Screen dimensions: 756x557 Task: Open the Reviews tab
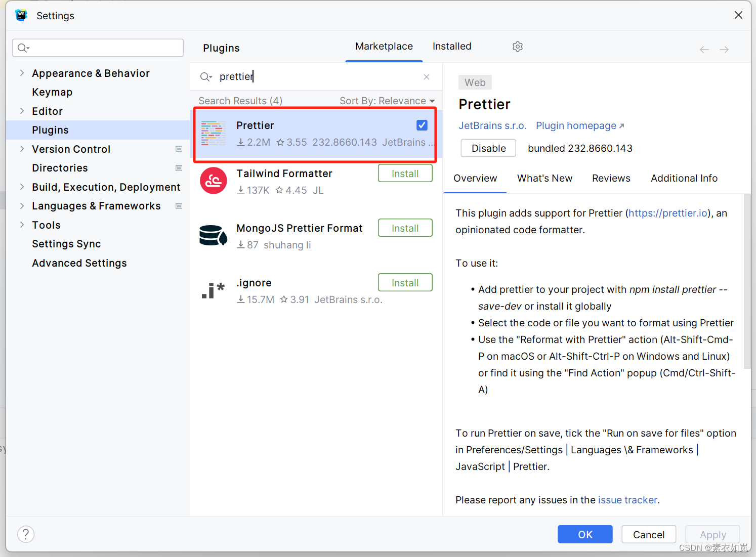click(x=611, y=178)
